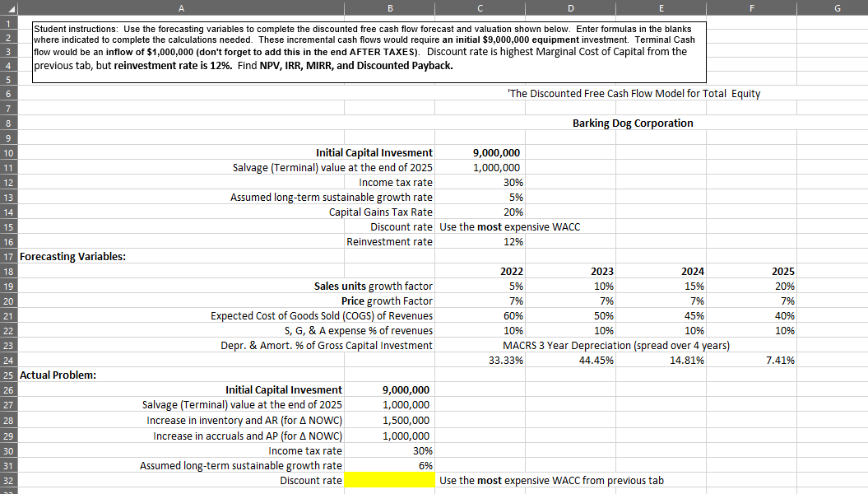The height and width of the screenshot is (494, 868).
Task: Select the 7.41% depreciation value
Action: click(x=780, y=361)
